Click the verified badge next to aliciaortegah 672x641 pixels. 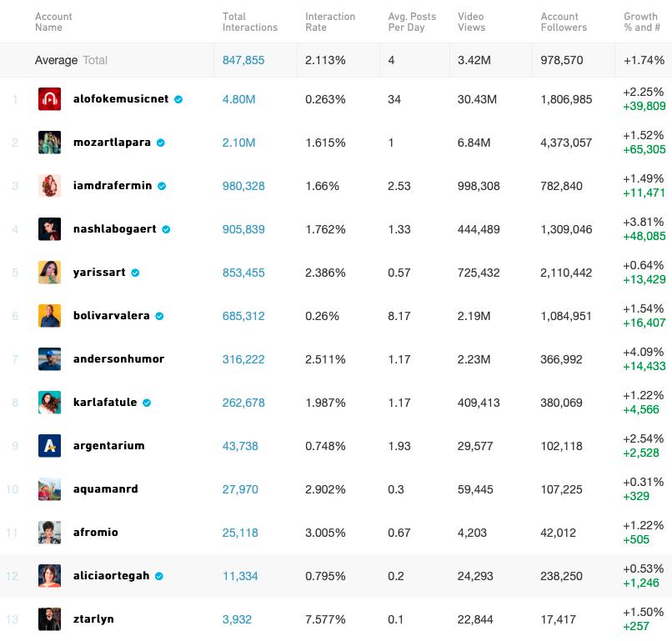pyautogui.click(x=159, y=576)
